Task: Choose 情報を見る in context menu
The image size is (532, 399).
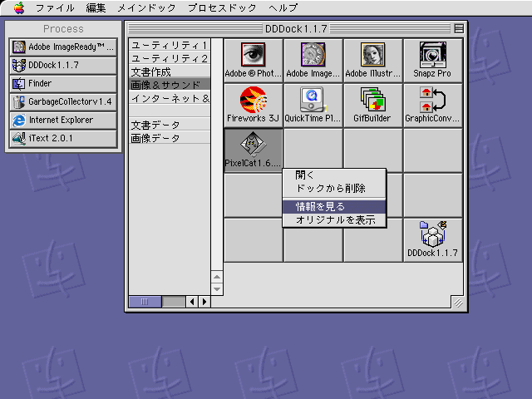Action: click(334, 207)
